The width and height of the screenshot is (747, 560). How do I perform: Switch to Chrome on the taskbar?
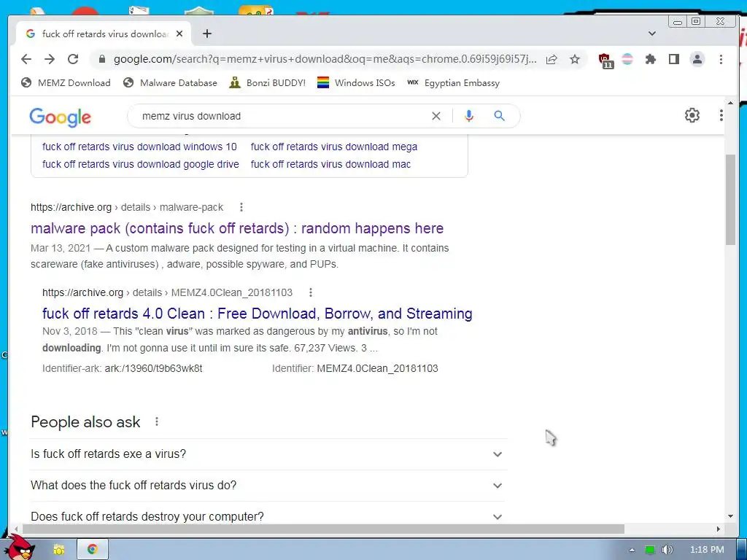tap(93, 549)
